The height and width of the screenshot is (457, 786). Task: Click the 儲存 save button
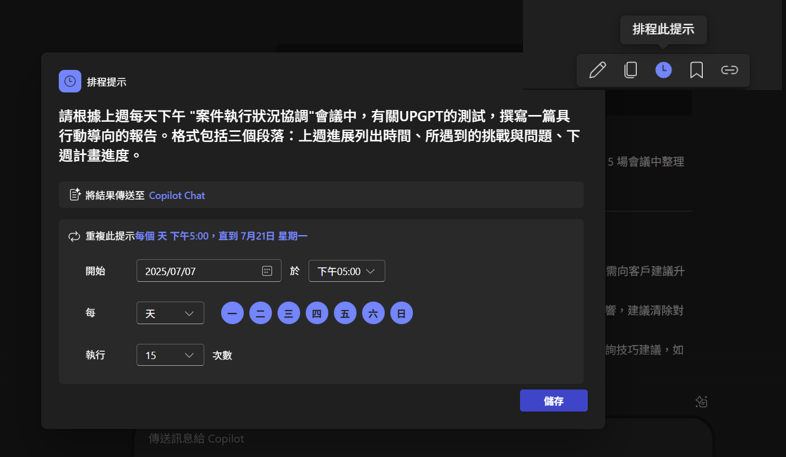[x=553, y=401]
